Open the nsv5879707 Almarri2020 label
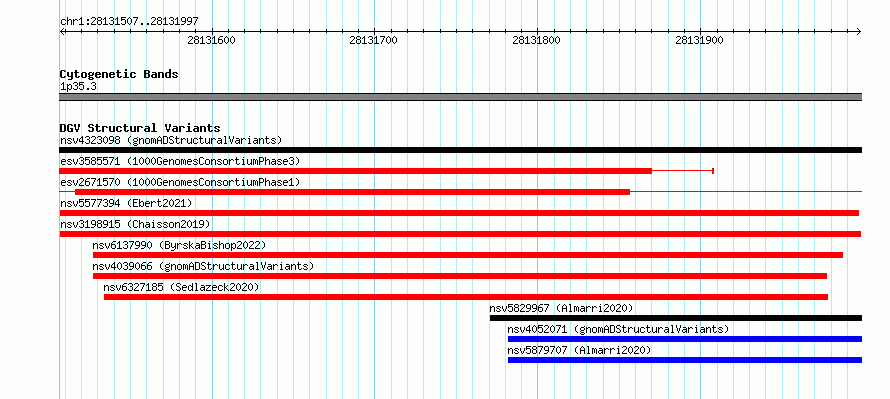The height and width of the screenshot is (399, 890). pyautogui.click(x=579, y=350)
